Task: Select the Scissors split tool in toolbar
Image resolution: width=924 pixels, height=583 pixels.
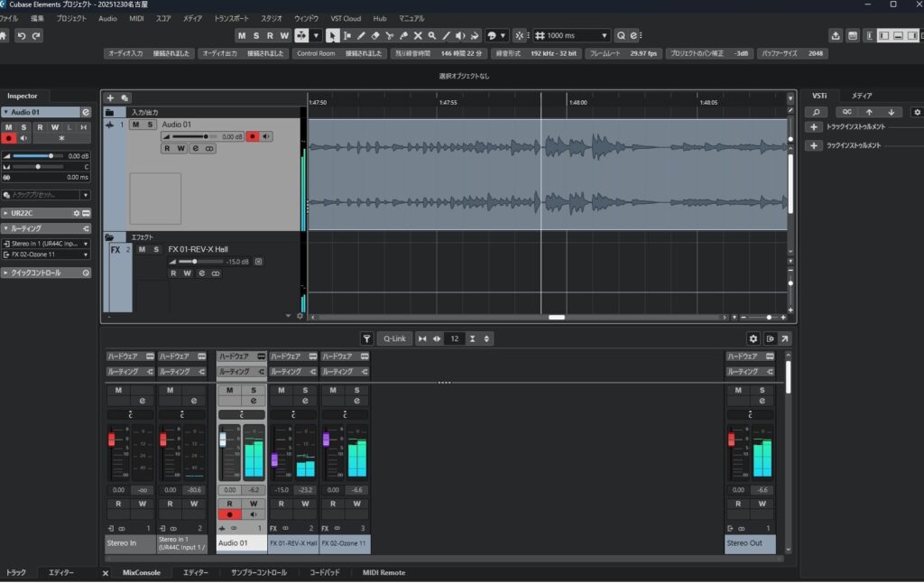Action: pos(389,35)
